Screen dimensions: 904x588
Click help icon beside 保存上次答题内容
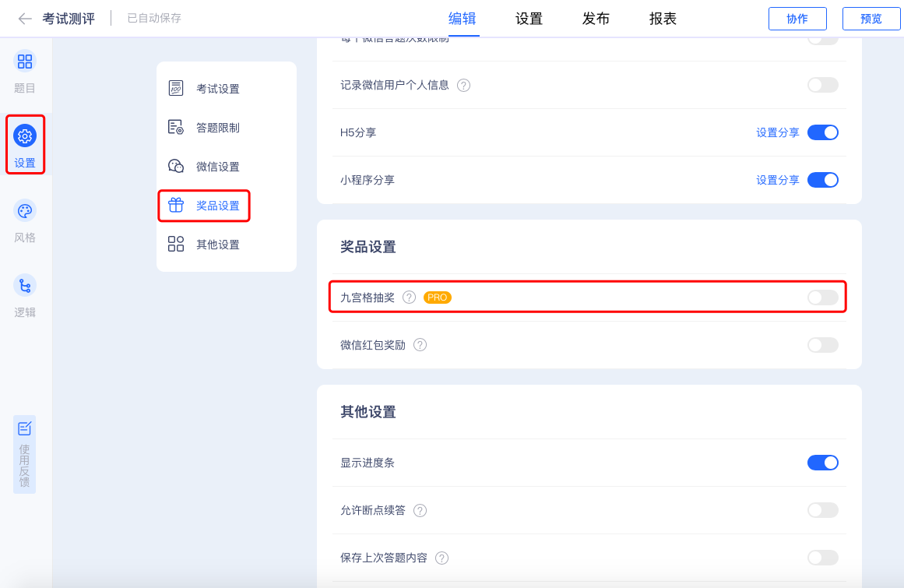click(x=441, y=558)
